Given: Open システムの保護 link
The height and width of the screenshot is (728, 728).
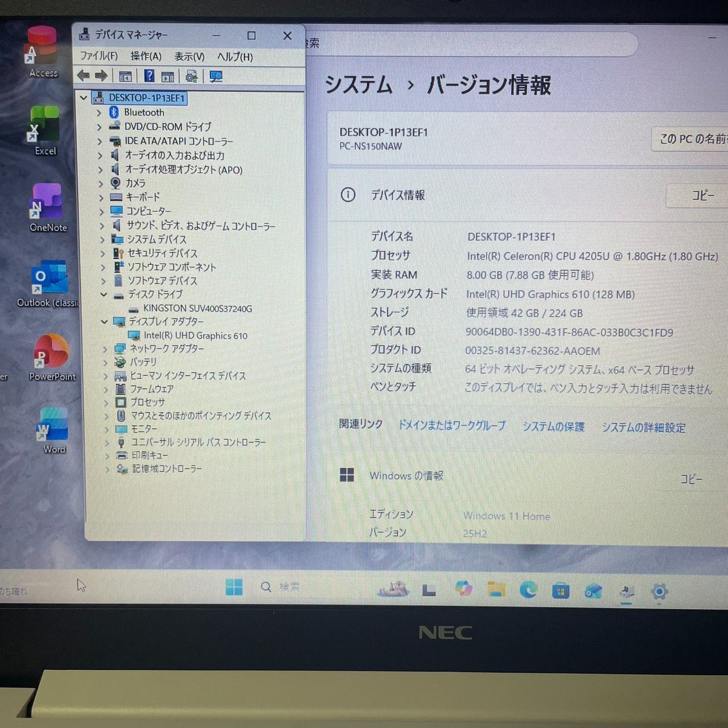Looking at the screenshot, I should click(553, 427).
